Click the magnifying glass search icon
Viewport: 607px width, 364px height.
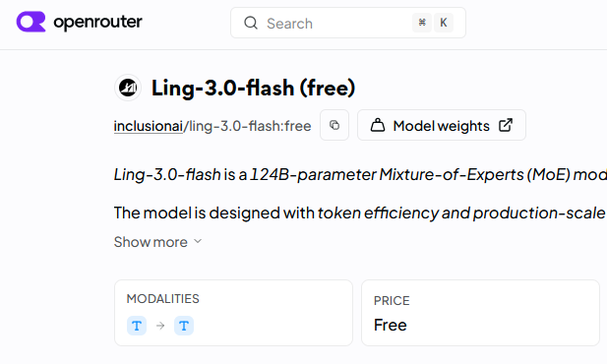tap(251, 23)
